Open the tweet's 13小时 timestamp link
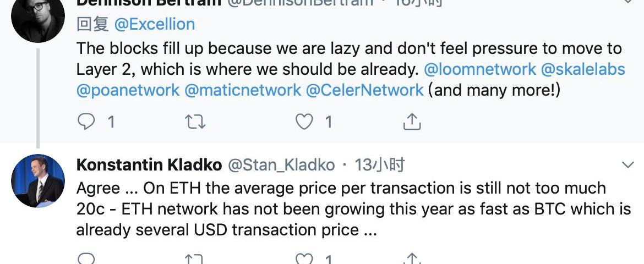 click(x=380, y=164)
